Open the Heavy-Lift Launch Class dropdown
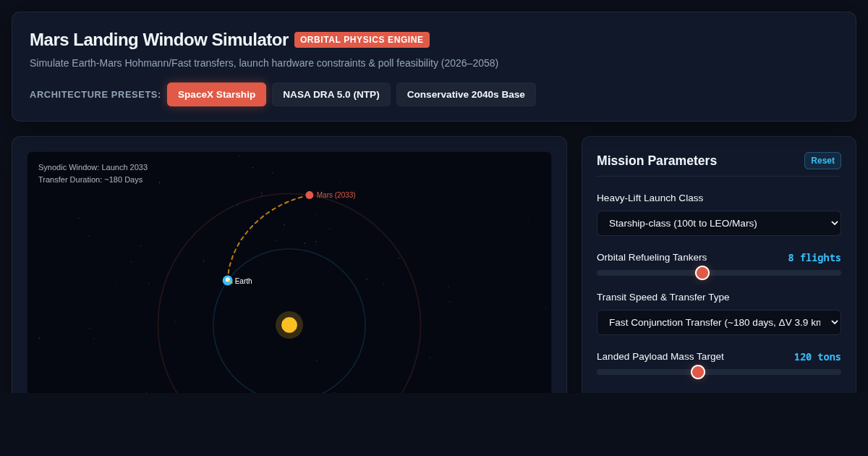This screenshot has height=456, width=868. click(x=719, y=223)
